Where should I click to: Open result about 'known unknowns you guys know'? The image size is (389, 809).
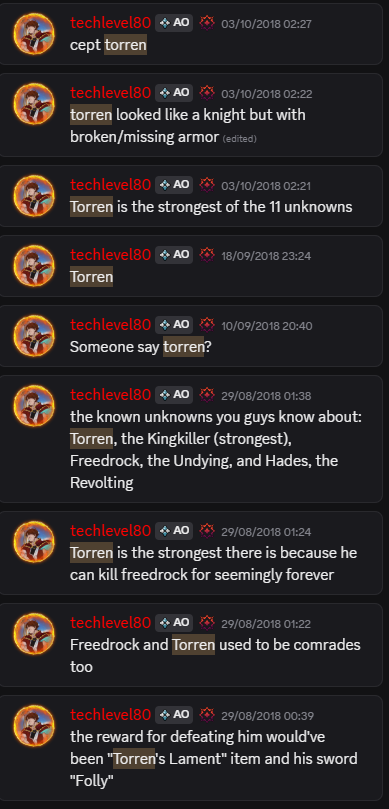(x=191, y=439)
